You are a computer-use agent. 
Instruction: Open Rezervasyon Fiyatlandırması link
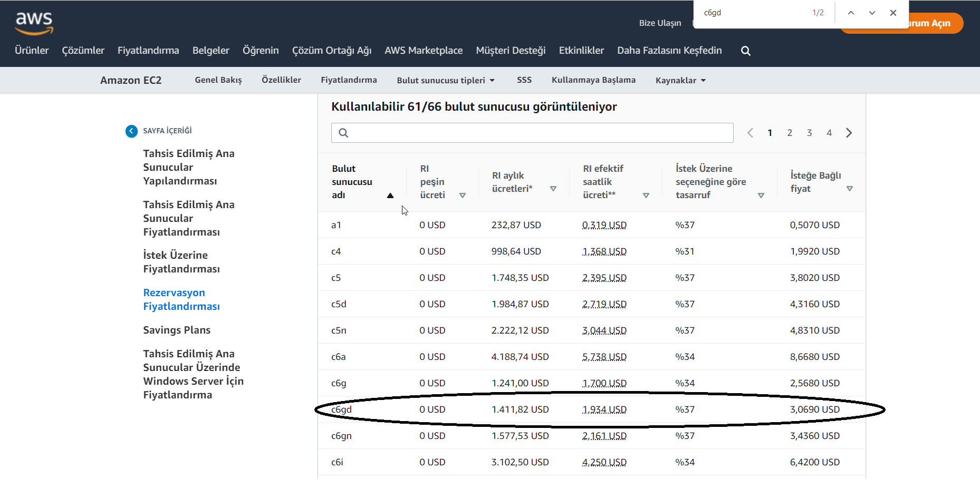[x=181, y=299]
